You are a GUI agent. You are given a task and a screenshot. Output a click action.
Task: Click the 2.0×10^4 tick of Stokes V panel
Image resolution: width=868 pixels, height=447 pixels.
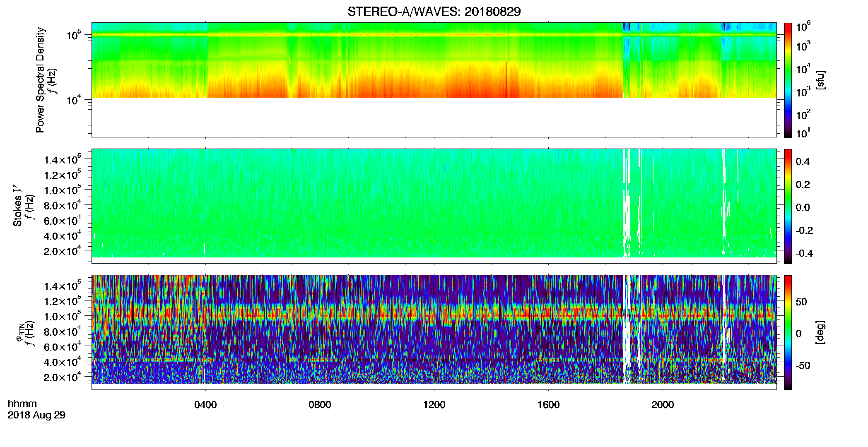pyautogui.click(x=63, y=251)
